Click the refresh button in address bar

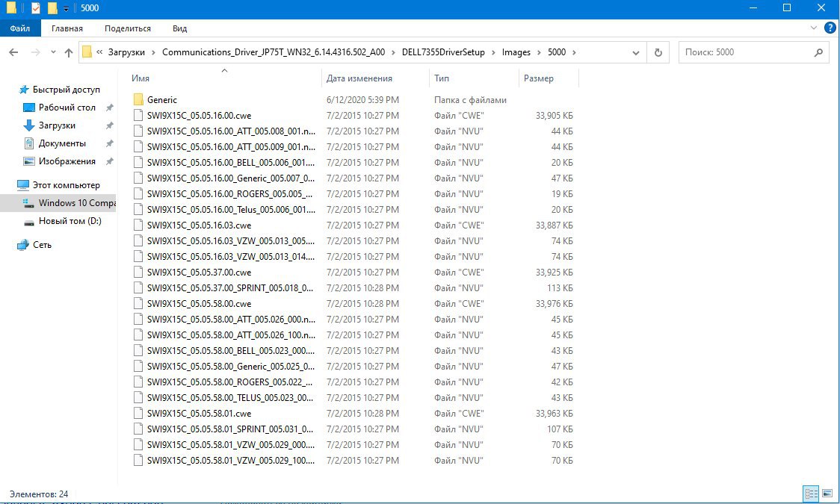(x=658, y=52)
